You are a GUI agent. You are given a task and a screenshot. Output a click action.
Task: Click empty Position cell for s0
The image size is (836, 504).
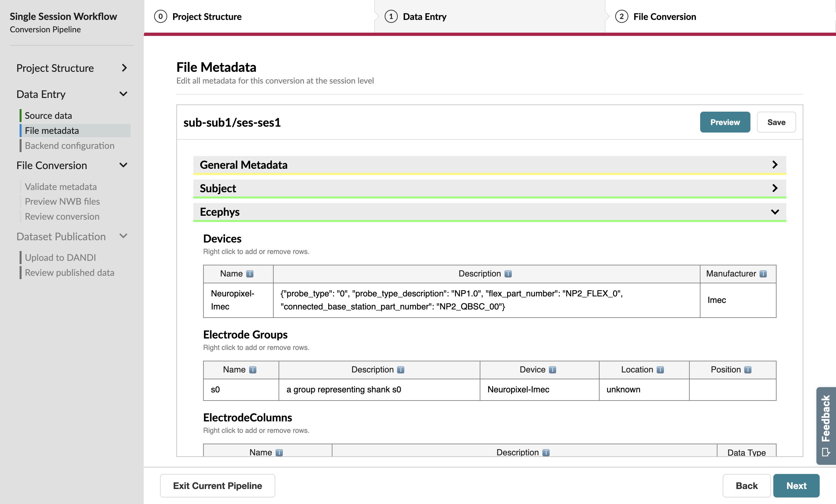pos(733,390)
